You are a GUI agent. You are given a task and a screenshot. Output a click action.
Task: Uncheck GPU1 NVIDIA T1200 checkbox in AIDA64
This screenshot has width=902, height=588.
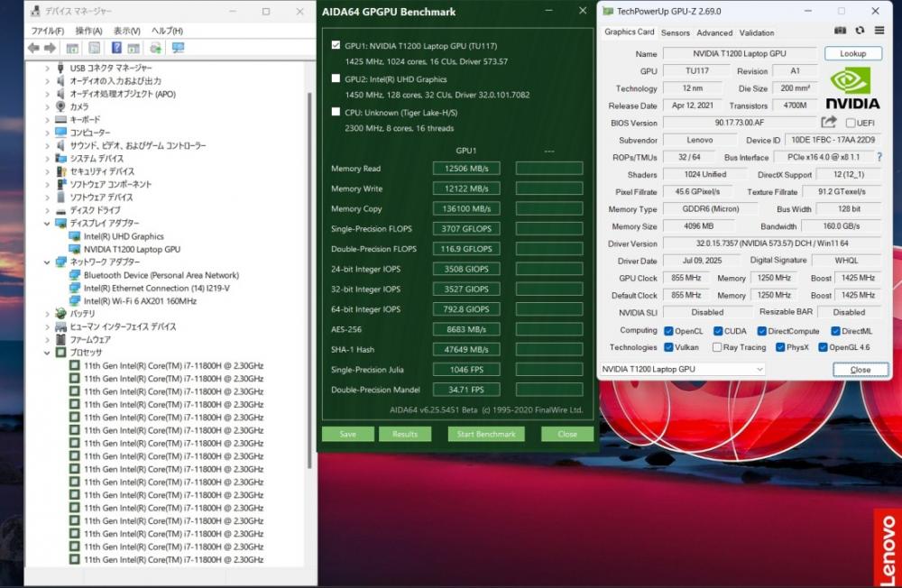[x=336, y=45]
